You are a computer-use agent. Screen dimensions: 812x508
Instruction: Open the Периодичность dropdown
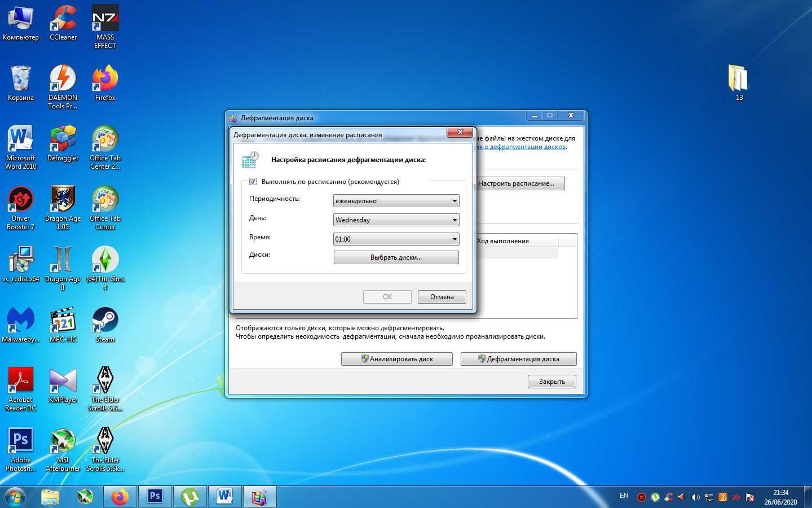pos(396,201)
